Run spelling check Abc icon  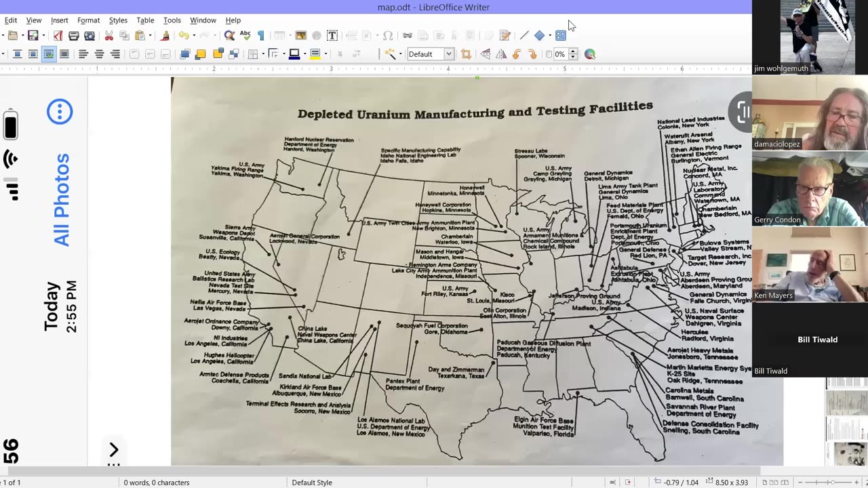[245, 36]
